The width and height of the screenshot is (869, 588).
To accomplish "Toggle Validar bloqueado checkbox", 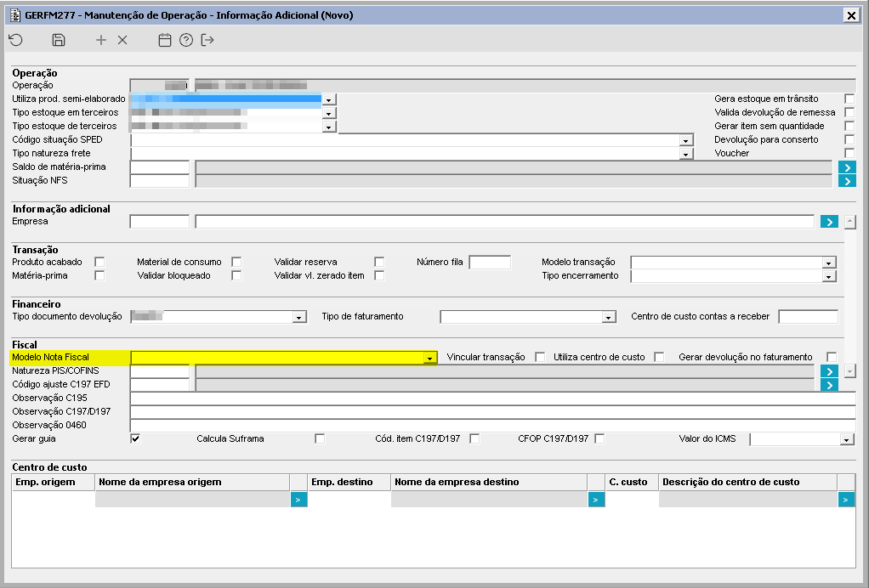I will tap(236, 275).
